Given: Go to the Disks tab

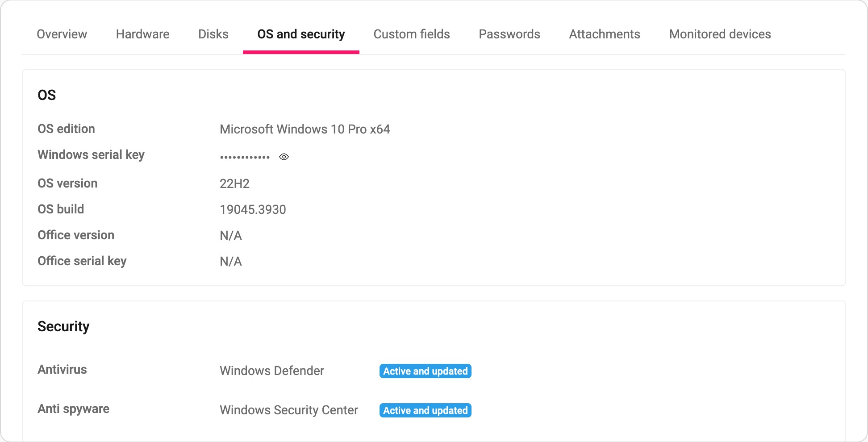Looking at the screenshot, I should point(213,34).
